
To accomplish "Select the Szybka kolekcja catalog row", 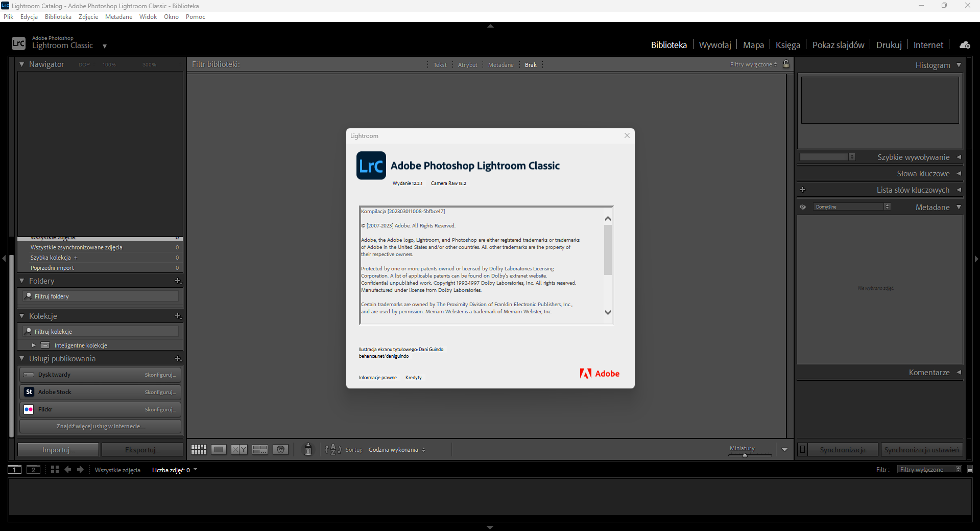I will pos(100,258).
